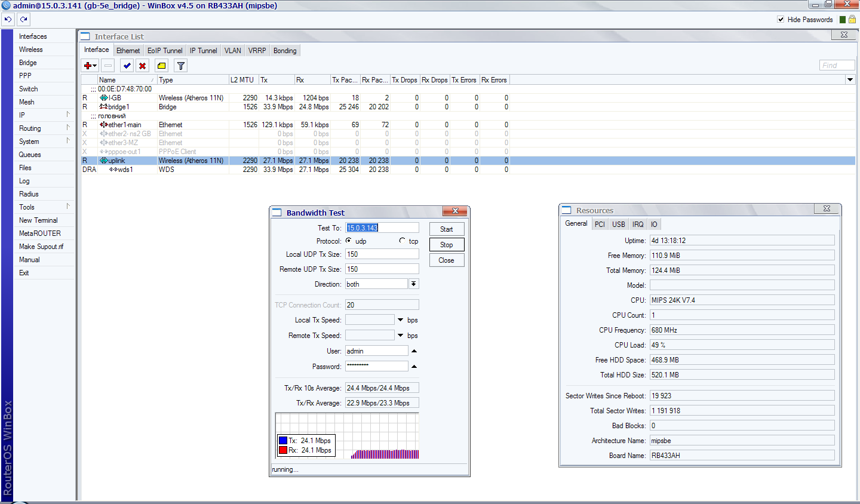
Task: Click the Redo arrow icon
Action: 23,19
